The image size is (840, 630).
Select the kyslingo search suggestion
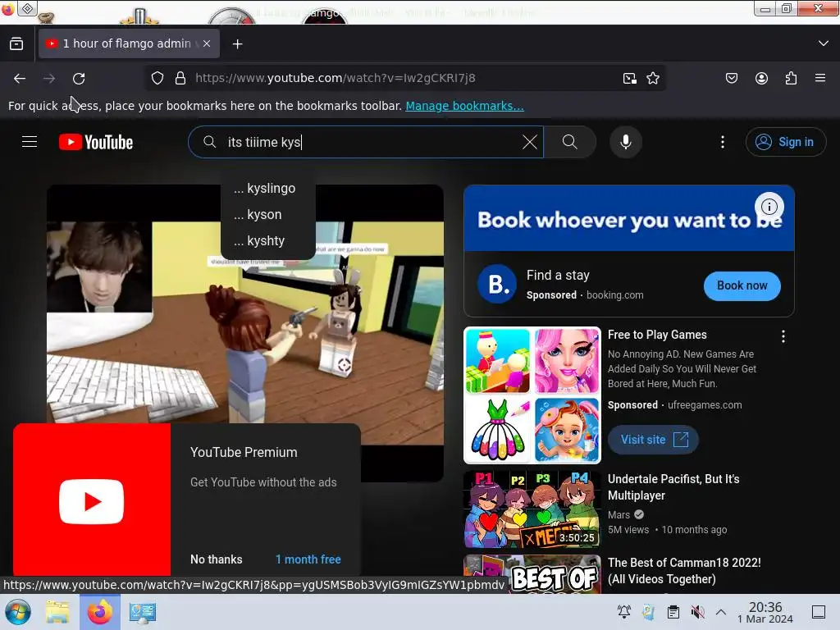[x=268, y=188]
